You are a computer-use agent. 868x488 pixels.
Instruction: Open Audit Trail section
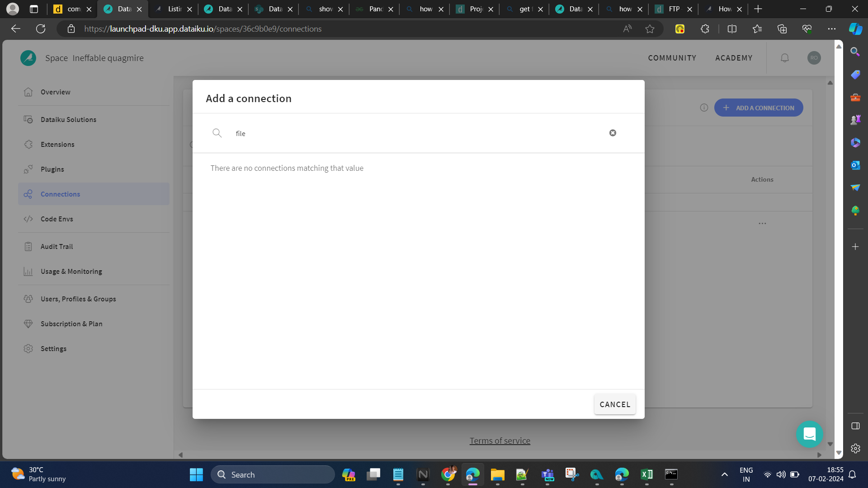[x=94, y=247]
